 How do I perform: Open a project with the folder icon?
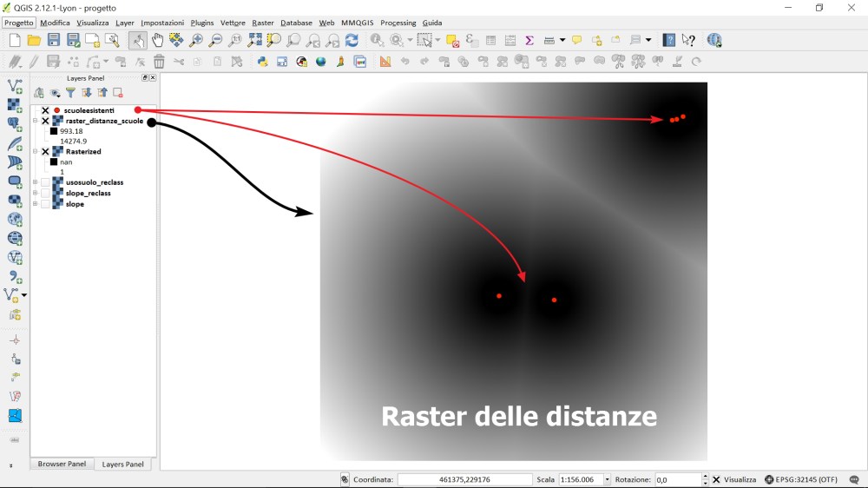[35, 40]
